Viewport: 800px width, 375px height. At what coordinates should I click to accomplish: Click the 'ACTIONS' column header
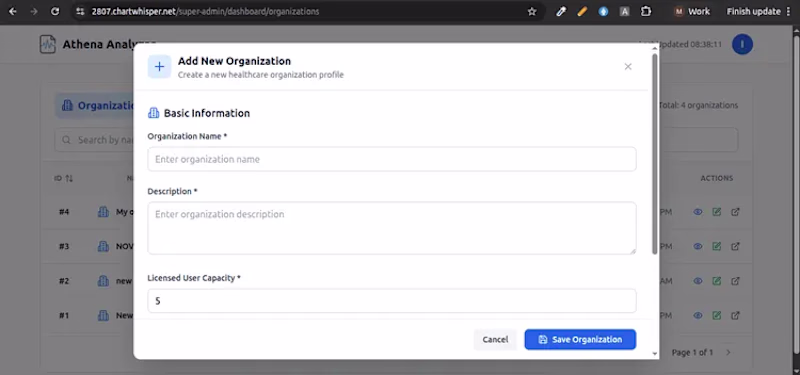(x=716, y=178)
